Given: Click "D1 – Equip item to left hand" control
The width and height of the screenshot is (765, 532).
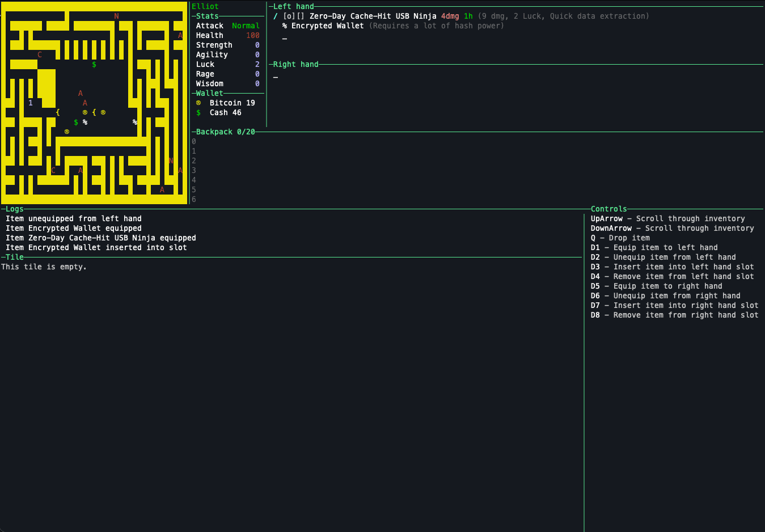Looking at the screenshot, I should [654, 247].
